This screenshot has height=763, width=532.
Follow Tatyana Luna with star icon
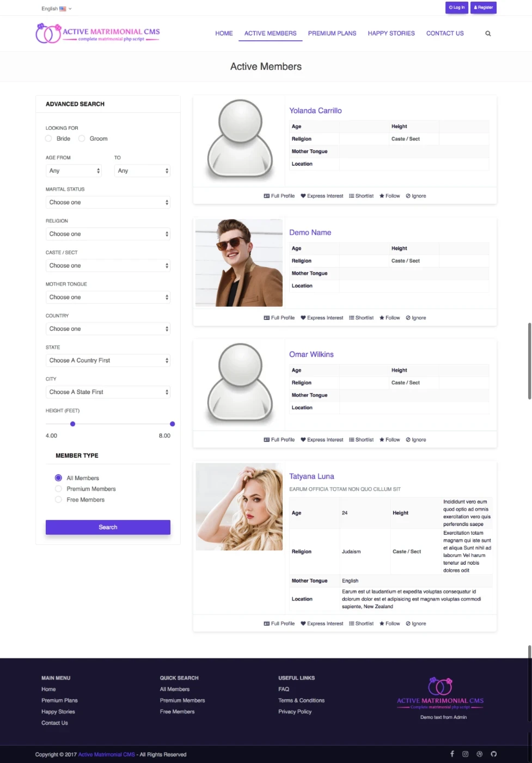(x=389, y=623)
